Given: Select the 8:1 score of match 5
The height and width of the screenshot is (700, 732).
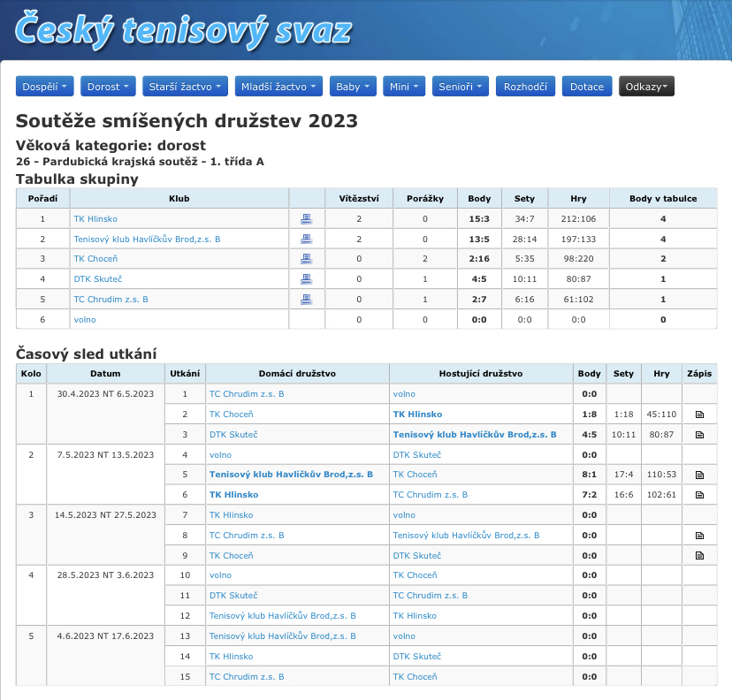Looking at the screenshot, I should 589,474.
